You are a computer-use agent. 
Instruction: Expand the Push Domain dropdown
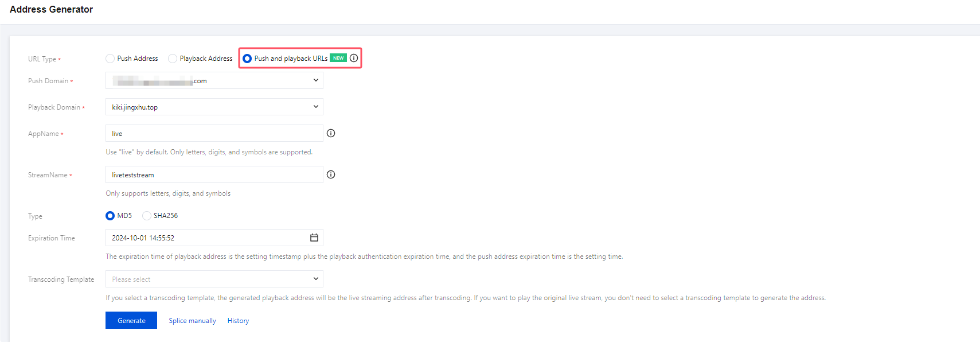pyautogui.click(x=315, y=80)
